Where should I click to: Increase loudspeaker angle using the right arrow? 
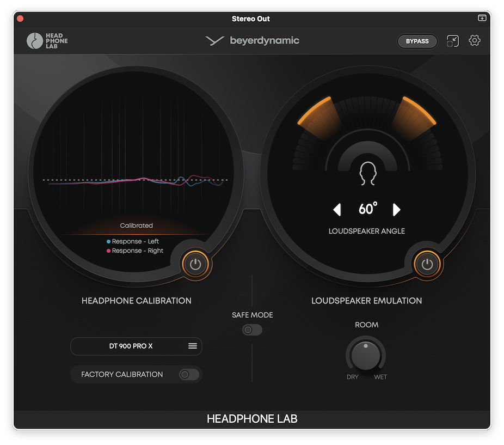[x=397, y=210]
